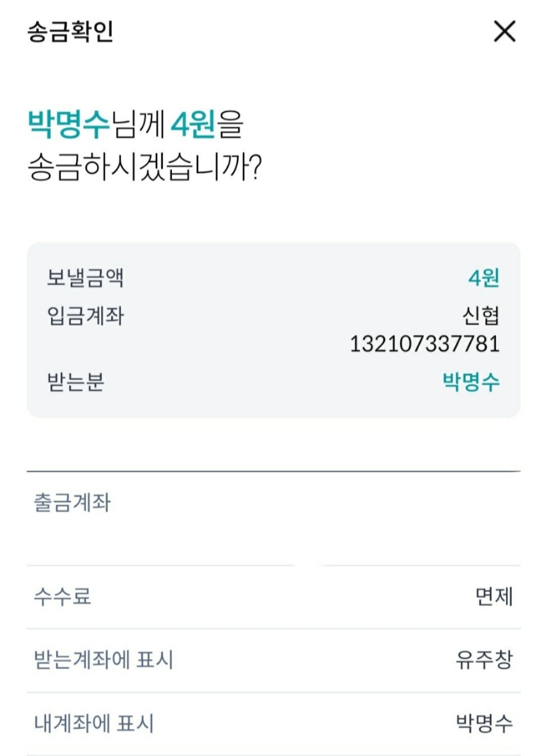The height and width of the screenshot is (756, 546).
Task: Select the 보낼금액 label in the summary card
Action: 85,278
